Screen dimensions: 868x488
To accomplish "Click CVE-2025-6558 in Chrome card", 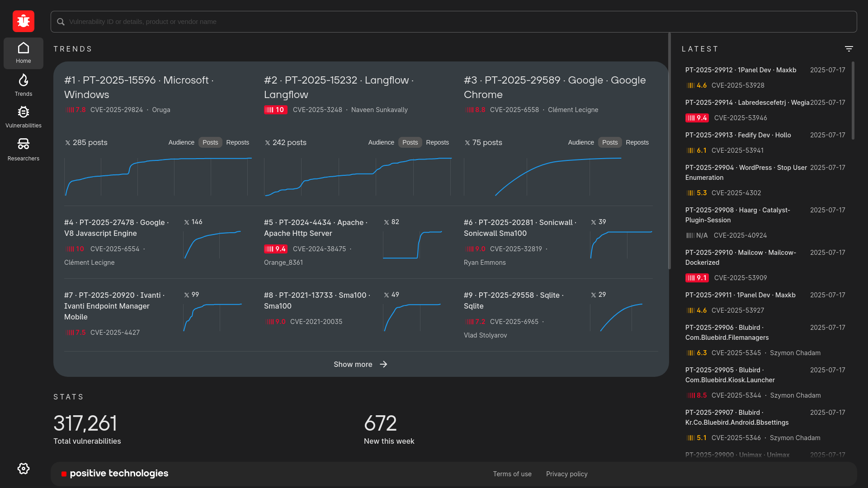I will click(x=514, y=110).
